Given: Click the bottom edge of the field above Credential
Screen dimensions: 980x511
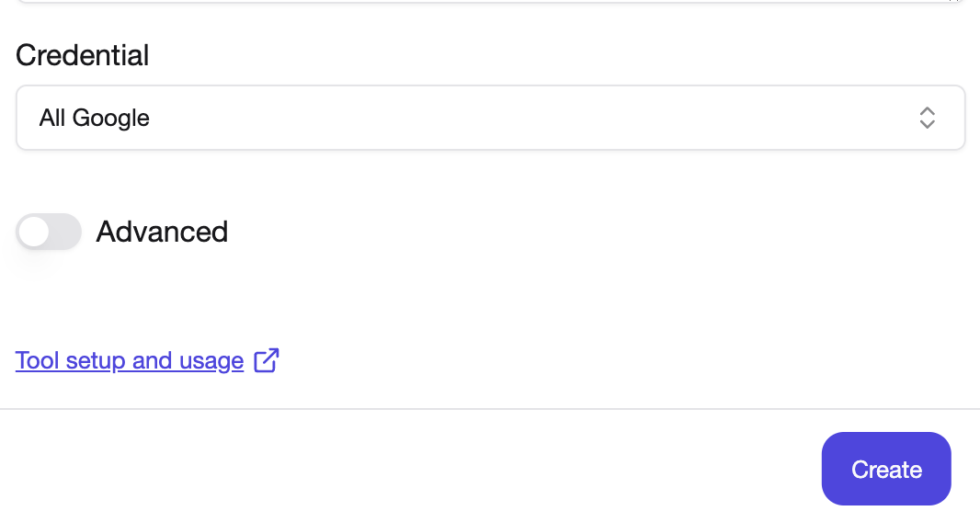Looking at the screenshot, I should (491, 1).
